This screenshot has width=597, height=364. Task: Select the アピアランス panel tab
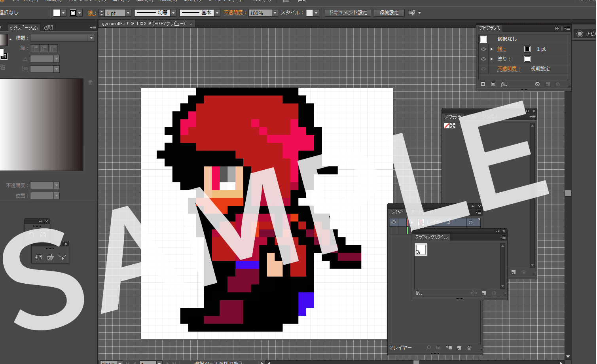(x=489, y=28)
